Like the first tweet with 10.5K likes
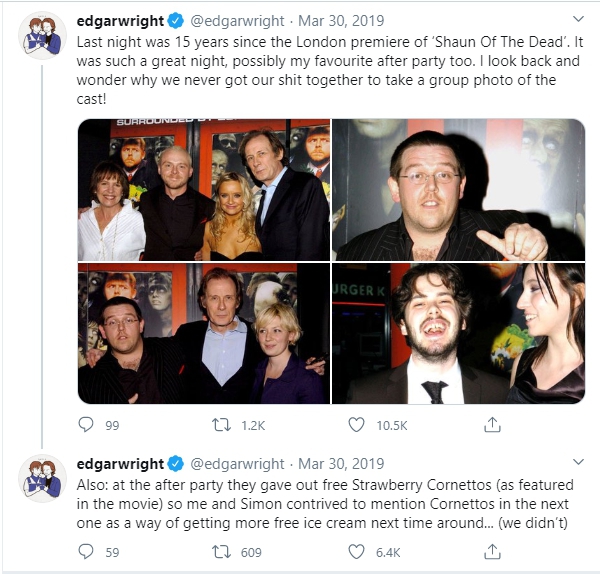 pyautogui.click(x=357, y=425)
